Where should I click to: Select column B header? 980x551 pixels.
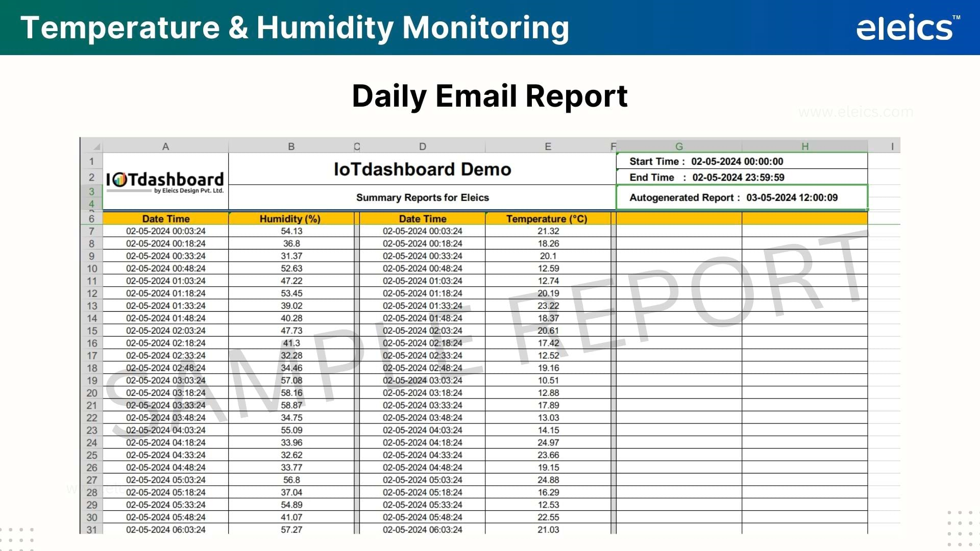click(x=291, y=146)
